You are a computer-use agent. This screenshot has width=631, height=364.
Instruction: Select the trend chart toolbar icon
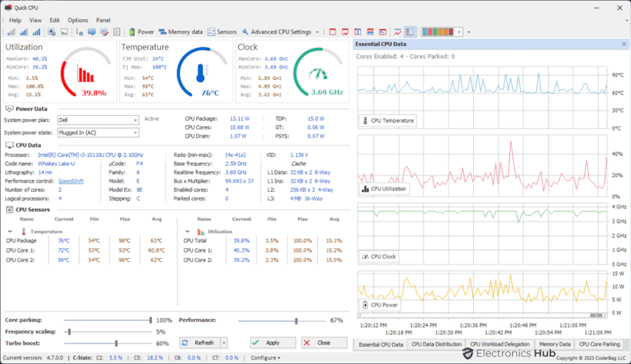pyautogui.click(x=397, y=31)
